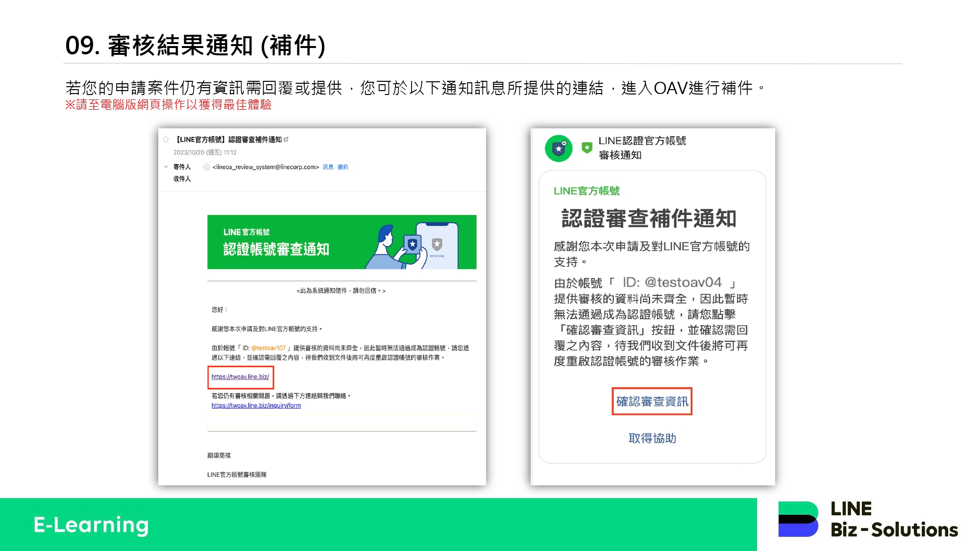Screen dimensions: 980x551
Task: Click the sender VIP star icon
Action: 207,167
